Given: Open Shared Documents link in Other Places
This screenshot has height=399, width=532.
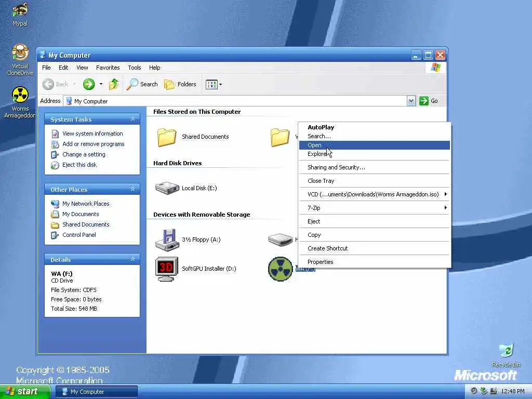Looking at the screenshot, I should [x=86, y=224].
